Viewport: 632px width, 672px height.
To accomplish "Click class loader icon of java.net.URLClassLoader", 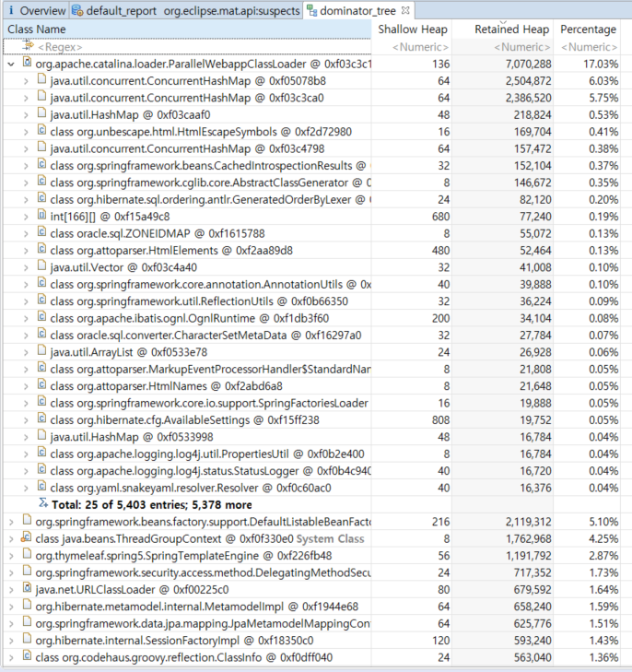I will [27, 588].
